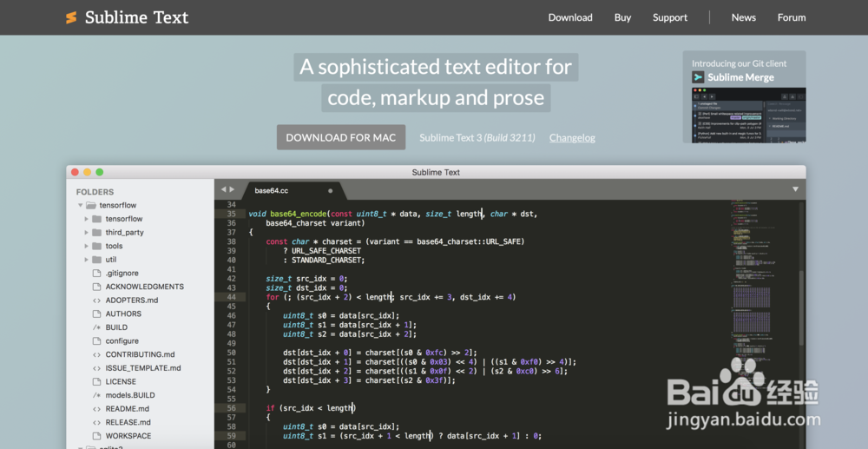868x449 pixels.
Task: Click the editor vertical scrollbar
Action: pyautogui.click(x=801, y=307)
